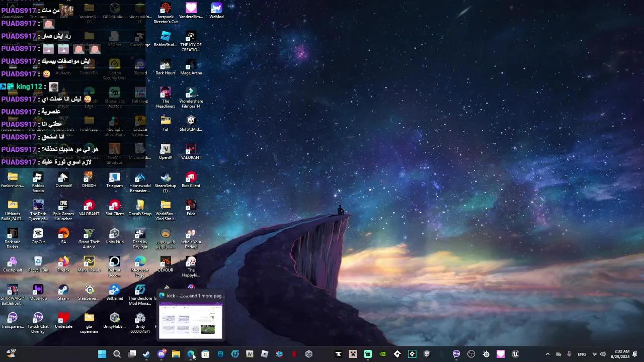Screen dimensions: 644x362
Task: Open Discord from the taskbar
Action: click(x=162, y=354)
